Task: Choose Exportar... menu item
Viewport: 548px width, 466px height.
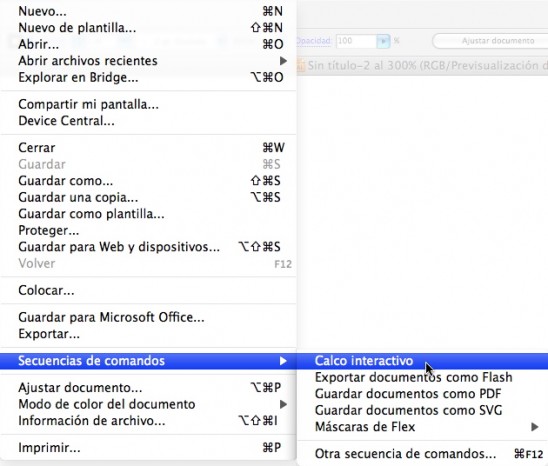Action: click(x=148, y=334)
